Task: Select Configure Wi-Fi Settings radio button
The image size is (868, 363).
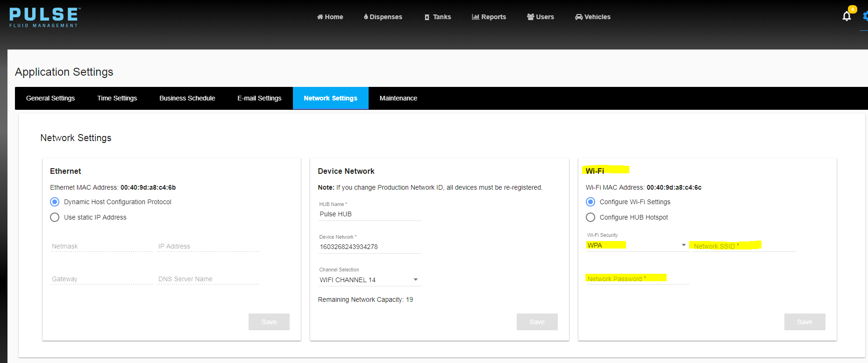Action: pyautogui.click(x=591, y=202)
